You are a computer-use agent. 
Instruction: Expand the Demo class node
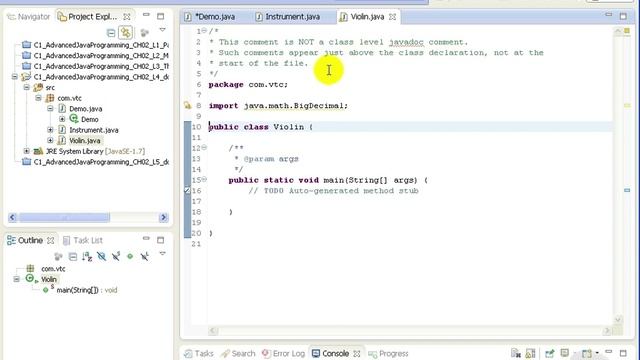[x=62, y=119]
